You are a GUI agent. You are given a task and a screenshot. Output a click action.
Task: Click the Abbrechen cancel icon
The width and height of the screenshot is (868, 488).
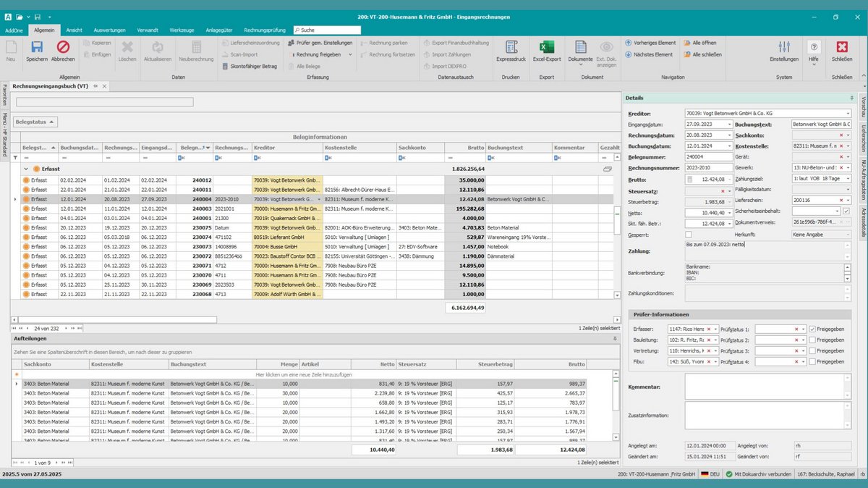63,48
